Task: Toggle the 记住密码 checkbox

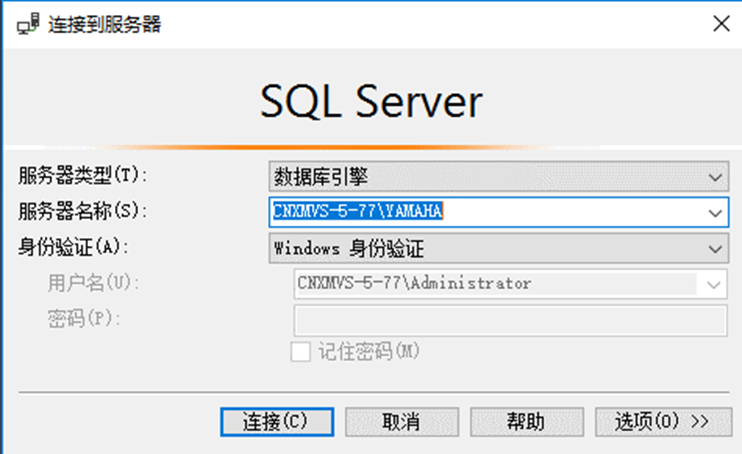Action: [x=300, y=351]
